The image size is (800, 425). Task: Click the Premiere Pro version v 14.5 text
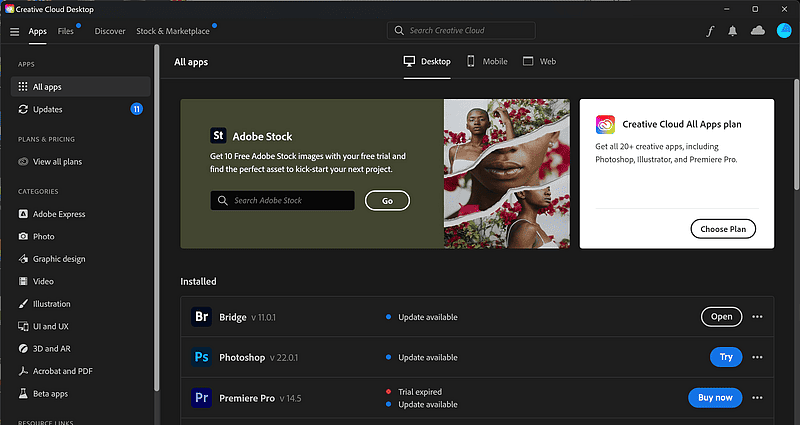(x=290, y=398)
